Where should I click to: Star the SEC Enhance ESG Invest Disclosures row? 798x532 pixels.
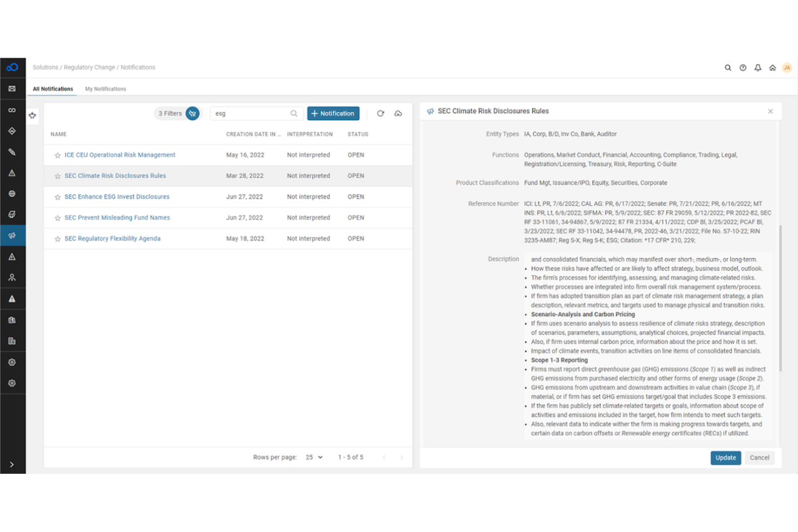(58, 197)
